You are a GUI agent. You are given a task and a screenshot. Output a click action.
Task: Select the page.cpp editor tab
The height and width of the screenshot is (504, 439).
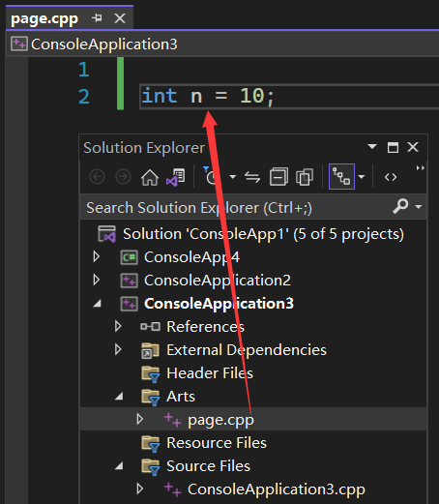pos(44,18)
